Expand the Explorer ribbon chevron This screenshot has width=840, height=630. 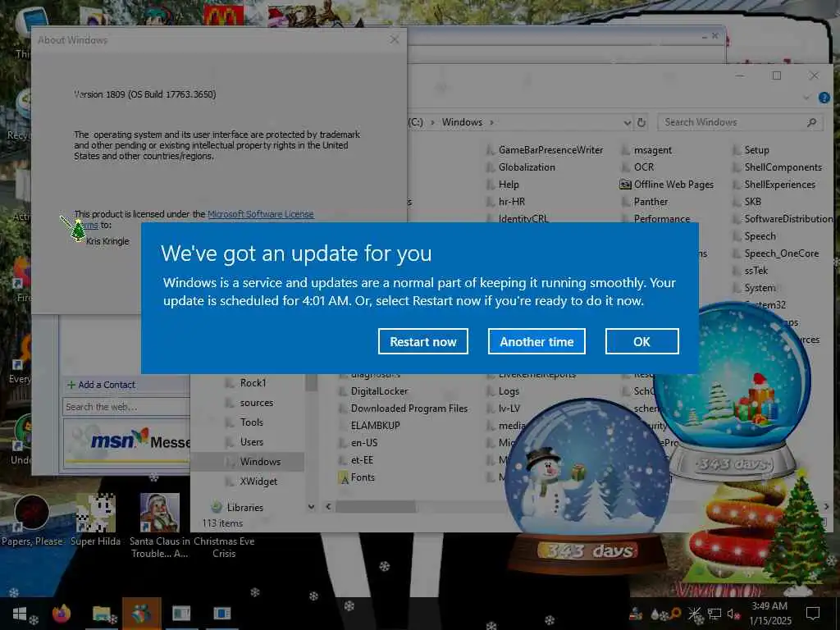[806, 98]
